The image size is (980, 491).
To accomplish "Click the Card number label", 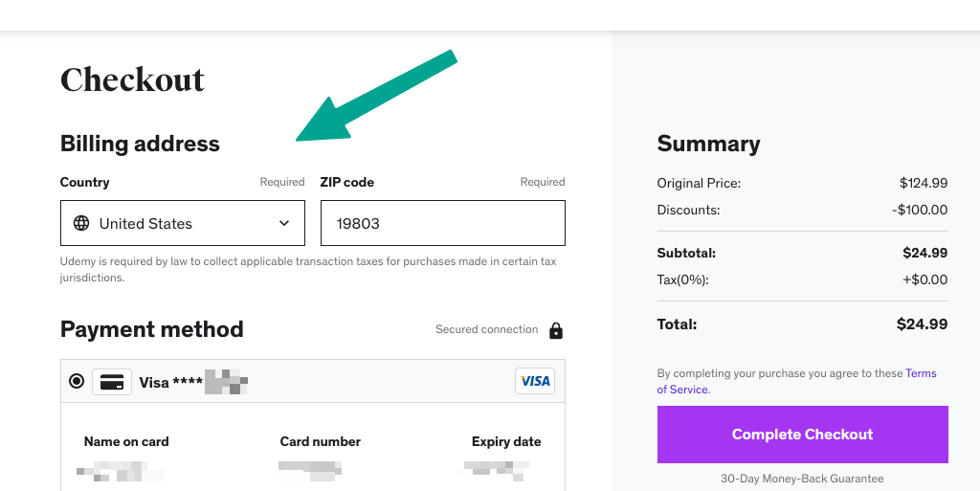I will click(x=320, y=441).
